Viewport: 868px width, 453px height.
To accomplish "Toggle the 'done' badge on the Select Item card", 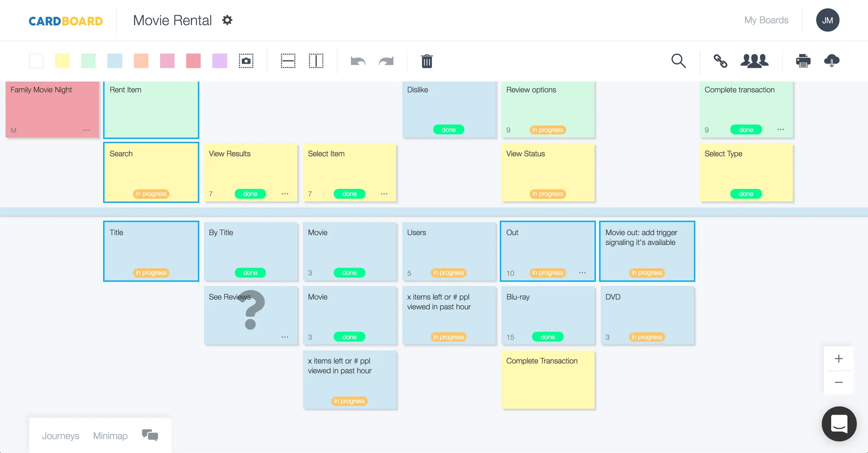I will [349, 193].
